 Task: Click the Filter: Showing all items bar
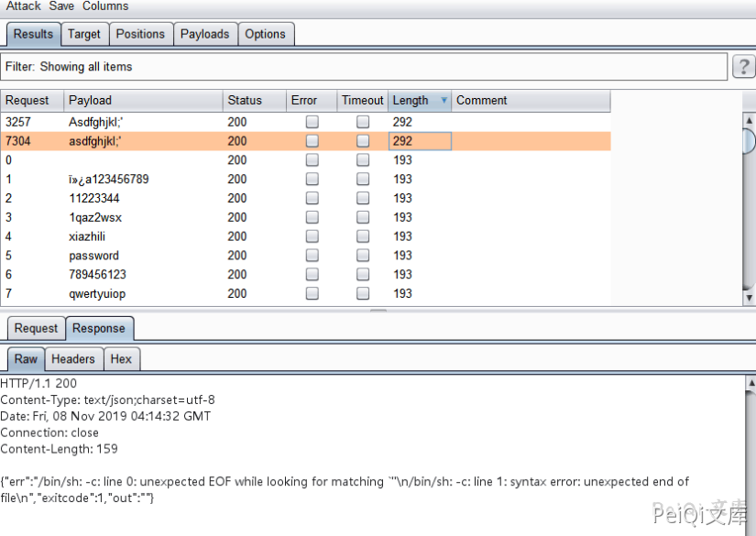click(365, 67)
